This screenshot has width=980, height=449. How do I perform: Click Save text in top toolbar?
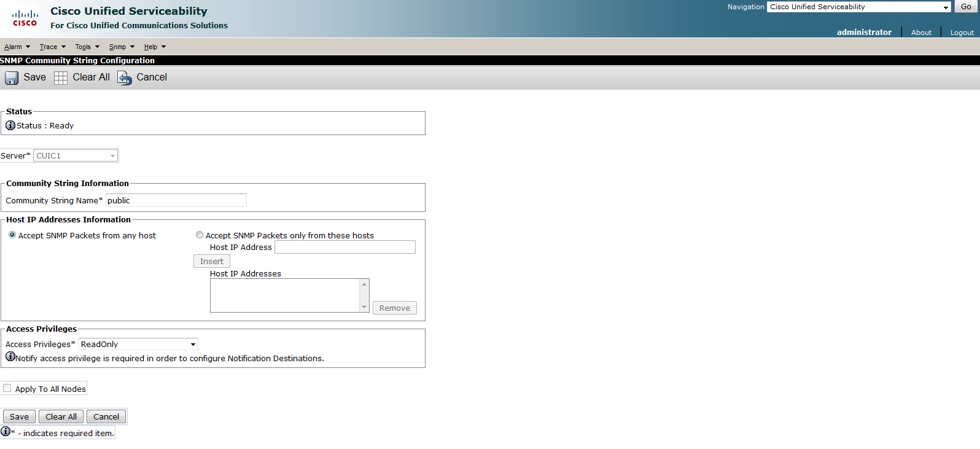coord(35,77)
